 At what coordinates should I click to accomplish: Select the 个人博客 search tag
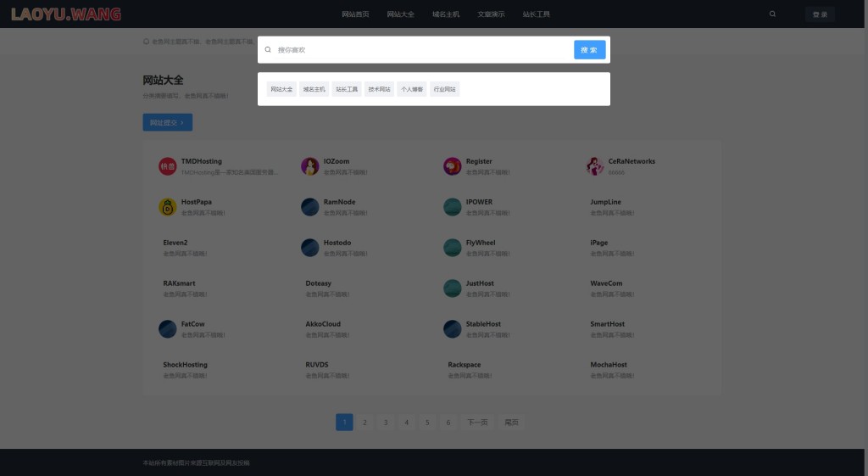pos(412,89)
